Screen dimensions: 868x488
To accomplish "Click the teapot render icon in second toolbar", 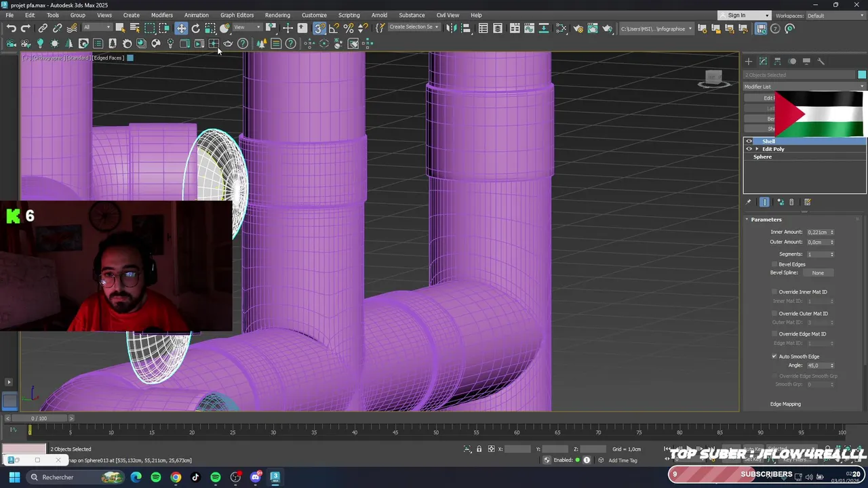I will click(229, 43).
